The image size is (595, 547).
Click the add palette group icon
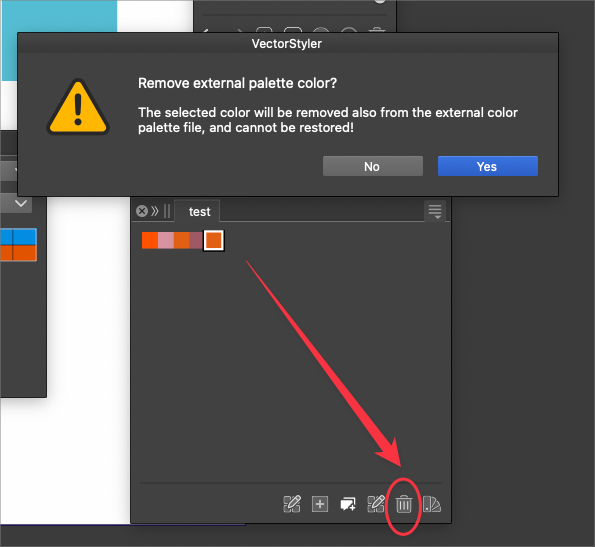pos(348,505)
